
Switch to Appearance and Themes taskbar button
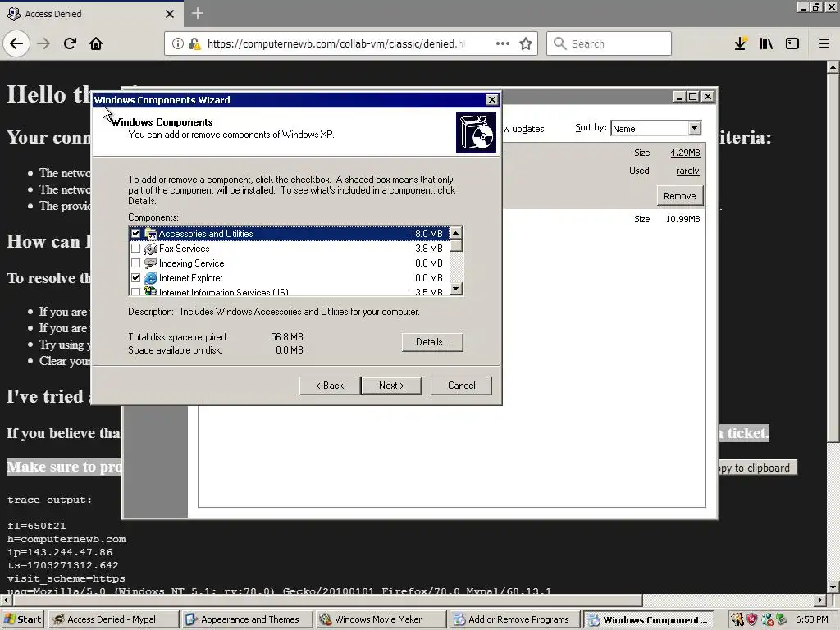pos(247,619)
